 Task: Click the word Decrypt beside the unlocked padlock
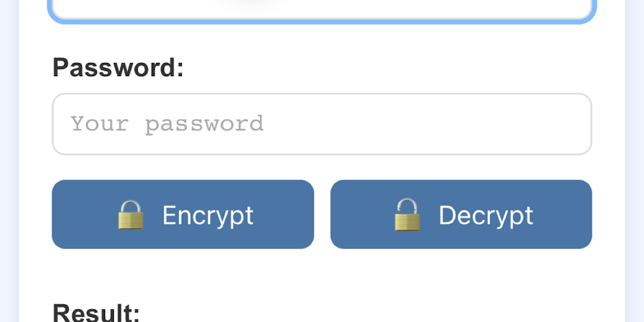point(486,215)
